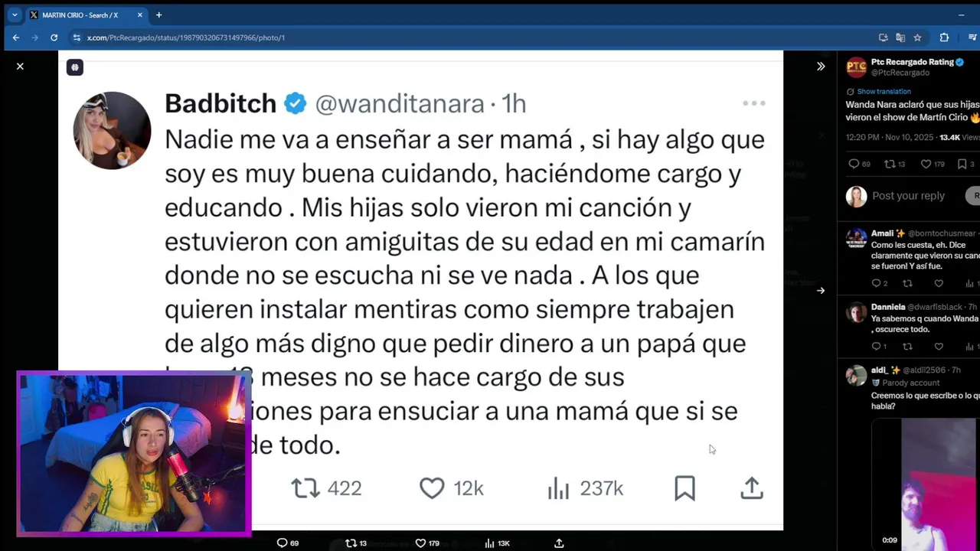
Task: Share the post with upload icon below photo
Action: click(x=559, y=543)
